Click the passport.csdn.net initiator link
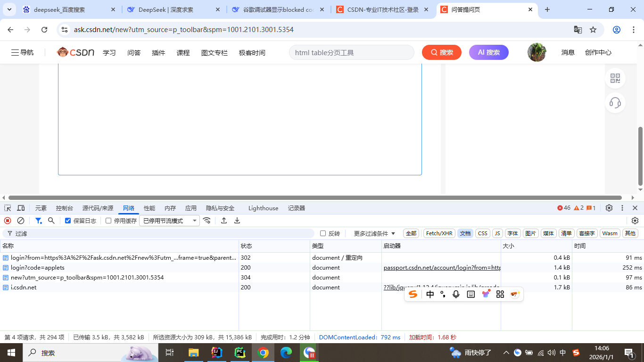This screenshot has width=644, height=362. point(442,268)
